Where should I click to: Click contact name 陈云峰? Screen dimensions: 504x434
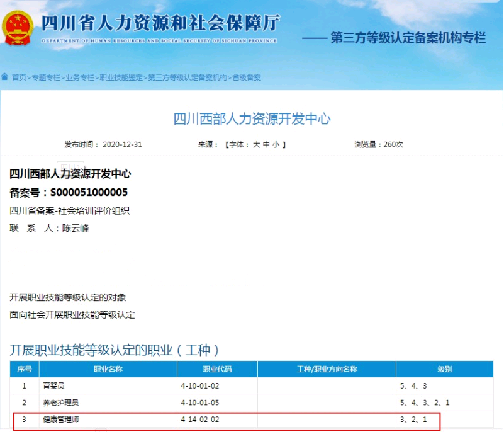point(76,228)
